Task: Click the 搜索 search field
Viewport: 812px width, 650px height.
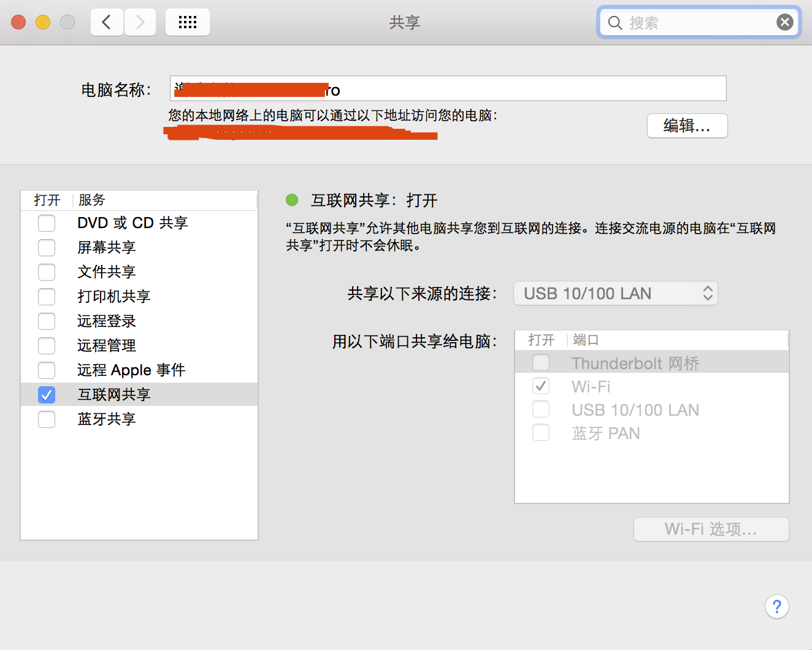Action: (699, 23)
